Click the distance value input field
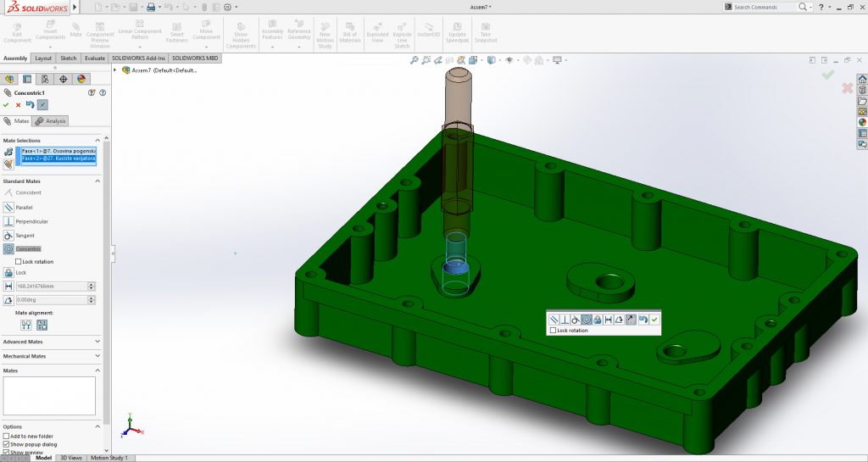This screenshot has height=462, width=868. coord(52,286)
